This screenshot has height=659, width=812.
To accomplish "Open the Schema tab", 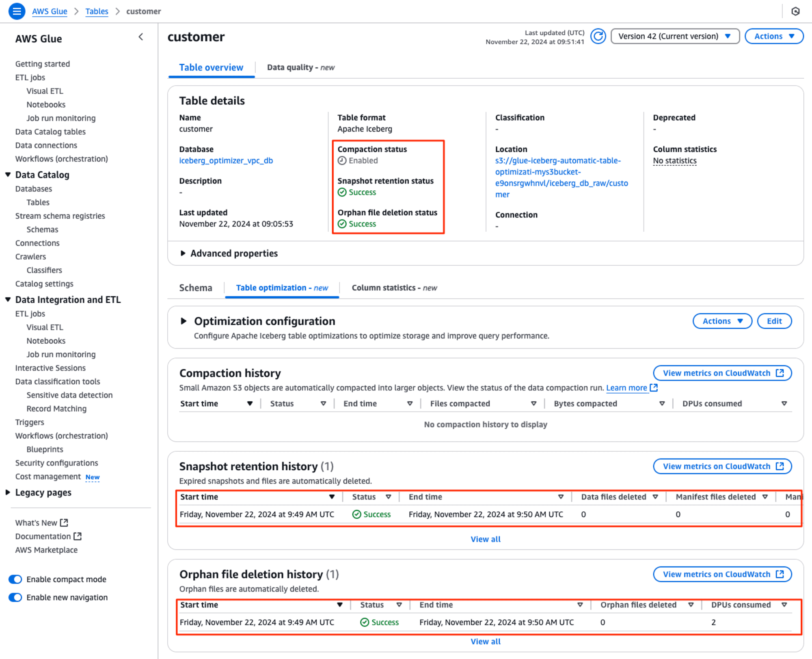I will coord(196,288).
